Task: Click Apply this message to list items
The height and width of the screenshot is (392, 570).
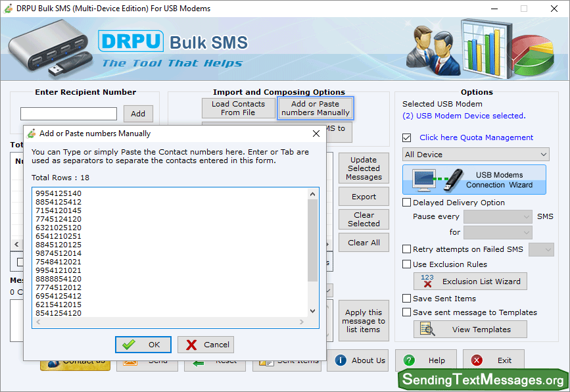Action: click(364, 321)
